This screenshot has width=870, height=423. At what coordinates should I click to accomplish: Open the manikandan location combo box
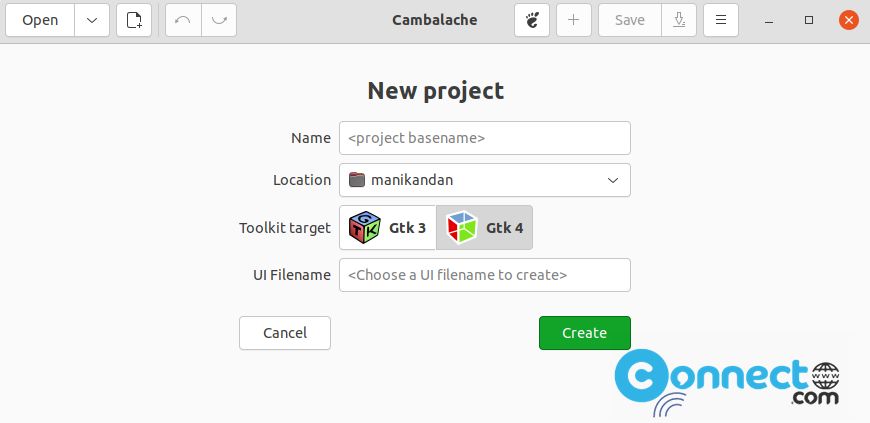point(485,180)
